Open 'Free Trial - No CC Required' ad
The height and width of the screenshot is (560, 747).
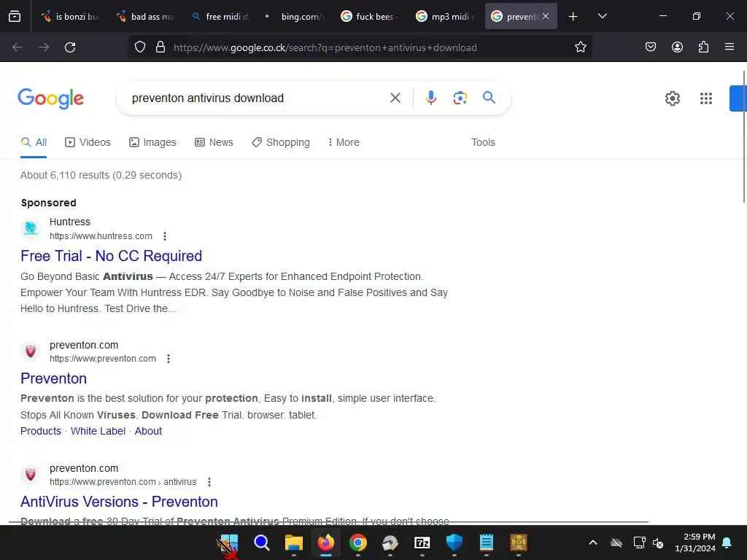(x=111, y=256)
